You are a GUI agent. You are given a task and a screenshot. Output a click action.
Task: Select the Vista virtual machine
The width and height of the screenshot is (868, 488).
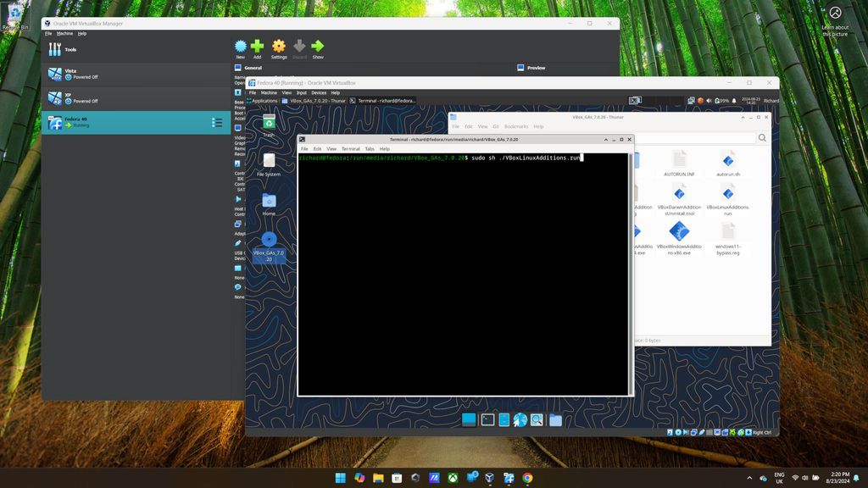136,75
